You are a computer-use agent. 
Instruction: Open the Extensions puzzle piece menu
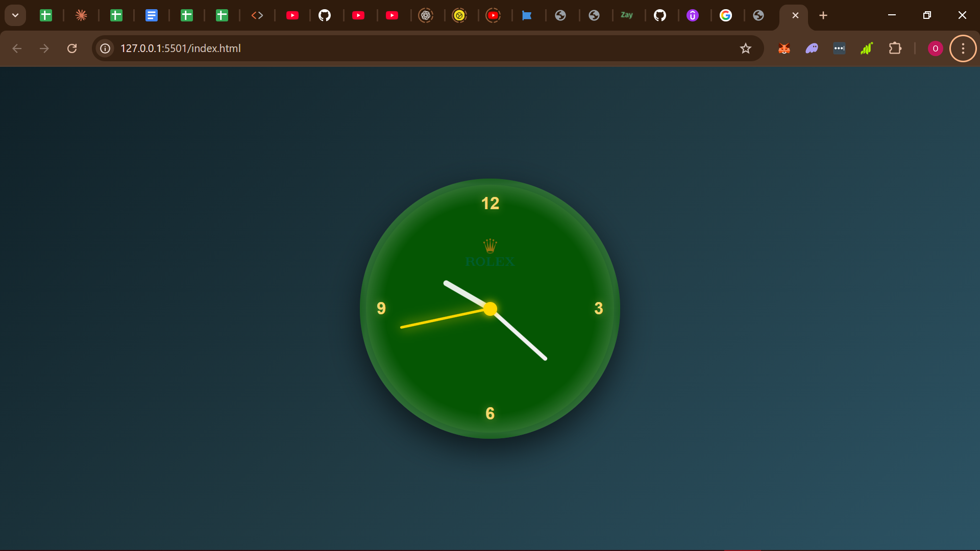(895, 48)
